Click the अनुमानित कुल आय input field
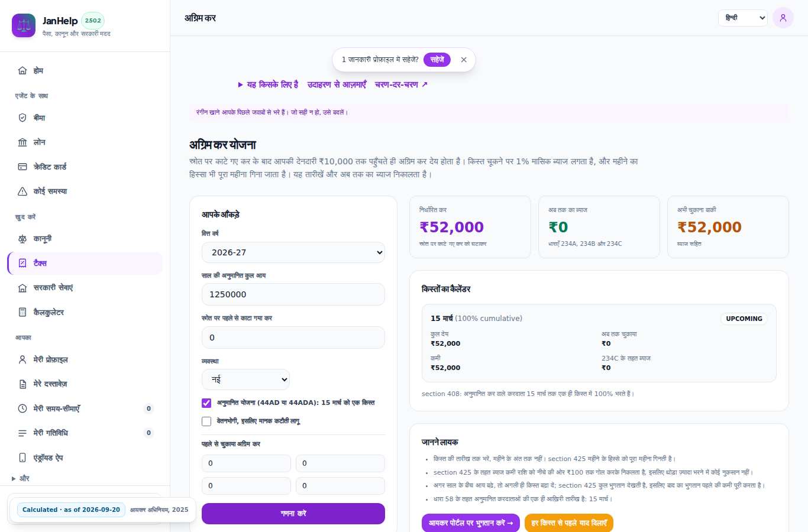The image size is (808, 532). click(x=293, y=294)
